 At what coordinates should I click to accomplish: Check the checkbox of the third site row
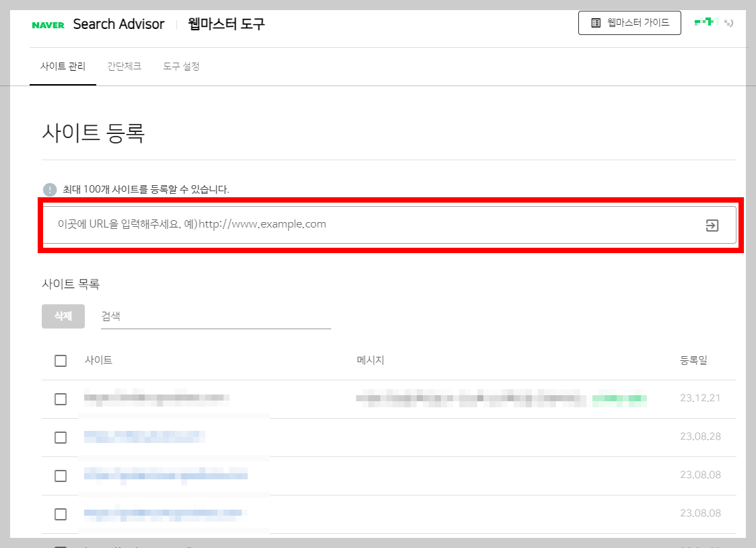[60, 475]
